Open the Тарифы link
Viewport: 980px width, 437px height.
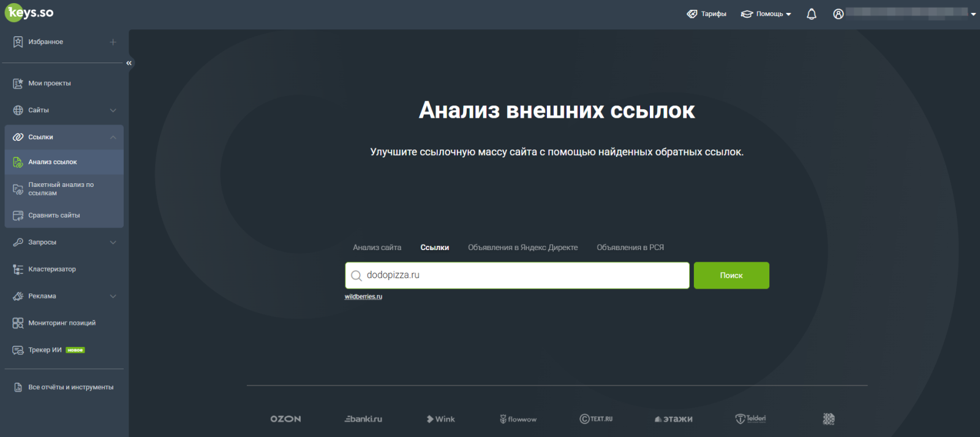707,14
